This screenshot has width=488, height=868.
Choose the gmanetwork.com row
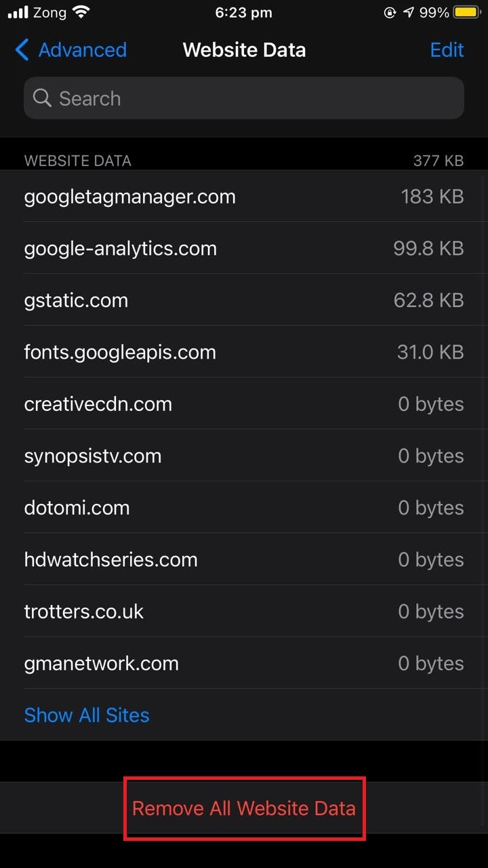(x=244, y=663)
